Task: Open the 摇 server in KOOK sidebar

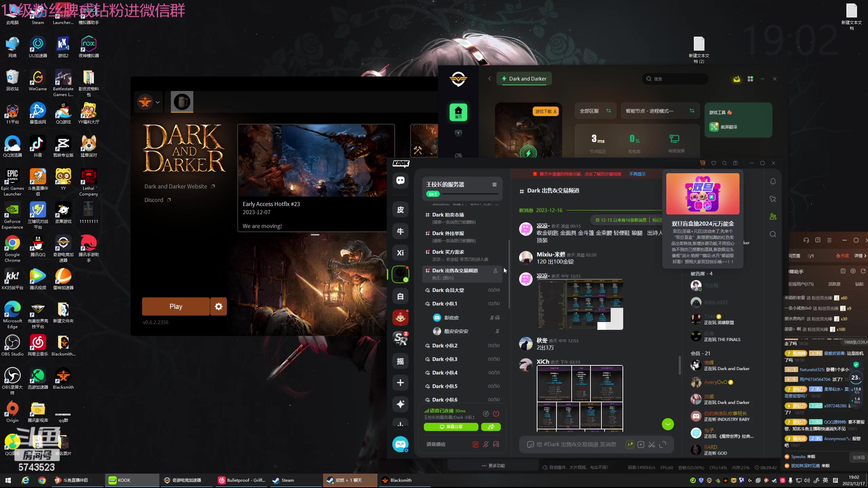Action: pyautogui.click(x=400, y=361)
